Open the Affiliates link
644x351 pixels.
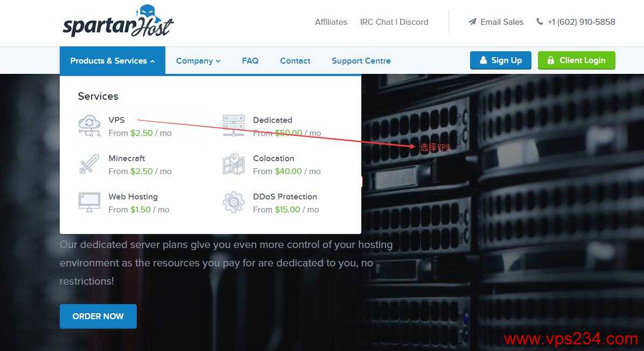[331, 22]
